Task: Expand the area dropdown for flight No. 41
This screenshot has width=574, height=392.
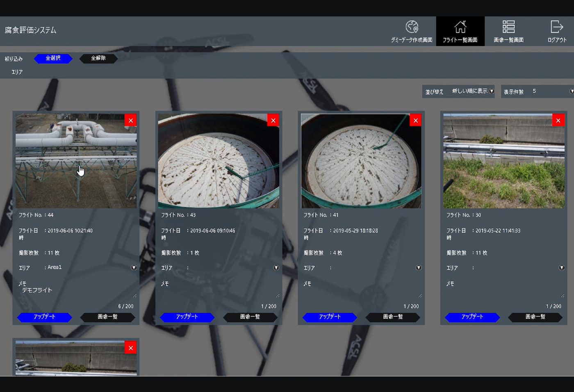Action: (x=419, y=268)
